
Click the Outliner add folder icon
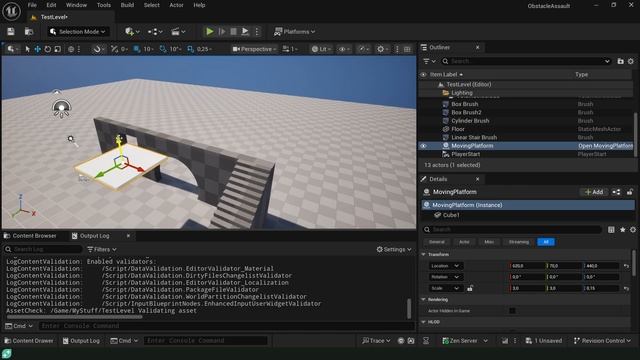click(620, 61)
